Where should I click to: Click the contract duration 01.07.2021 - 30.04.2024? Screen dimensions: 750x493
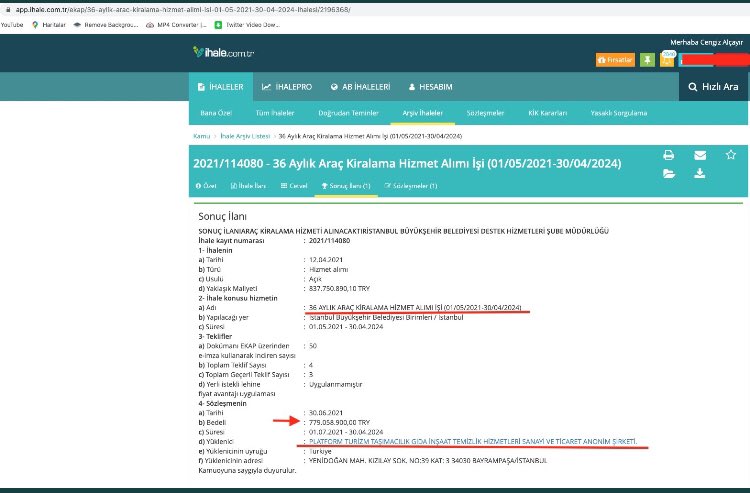pyautogui.click(x=346, y=432)
